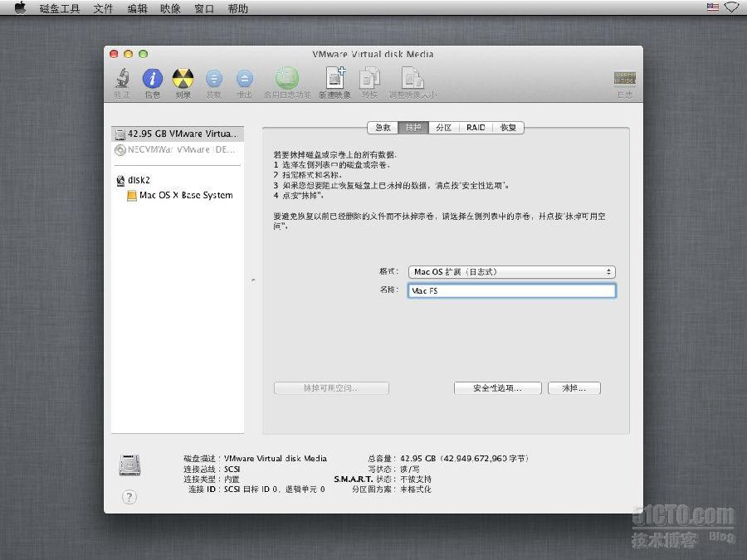Click the Erase Free Space (抹掉可用空间) button

pos(331,388)
